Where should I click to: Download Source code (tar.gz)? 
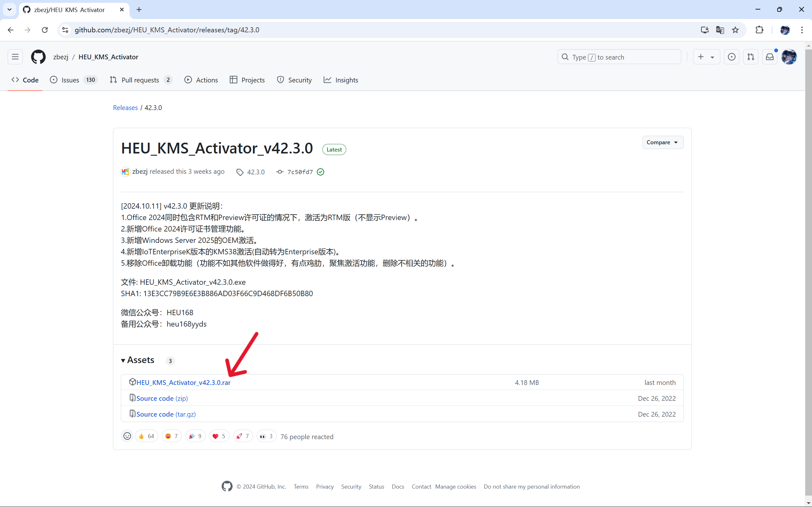pyautogui.click(x=166, y=414)
